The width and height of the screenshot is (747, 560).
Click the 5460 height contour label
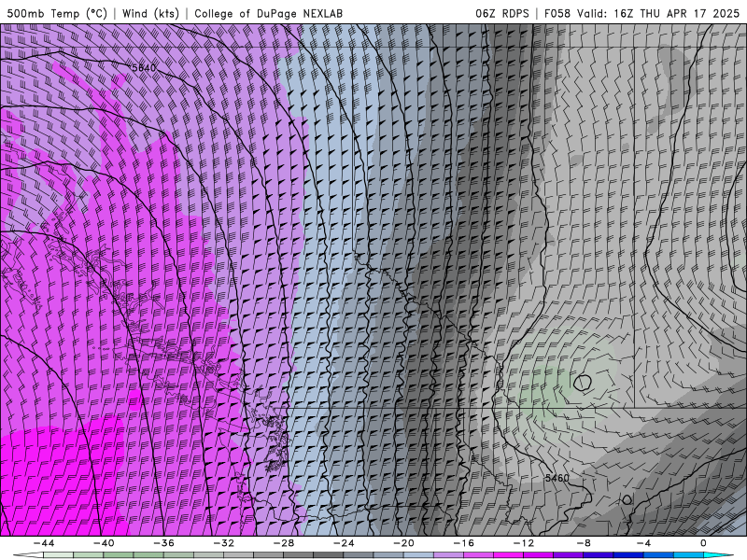click(x=557, y=478)
